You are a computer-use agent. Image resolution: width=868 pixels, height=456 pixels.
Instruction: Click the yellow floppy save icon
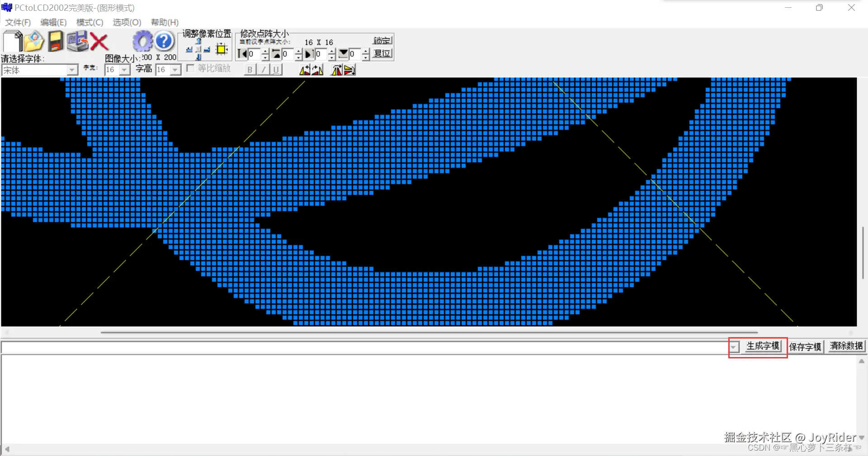click(56, 42)
